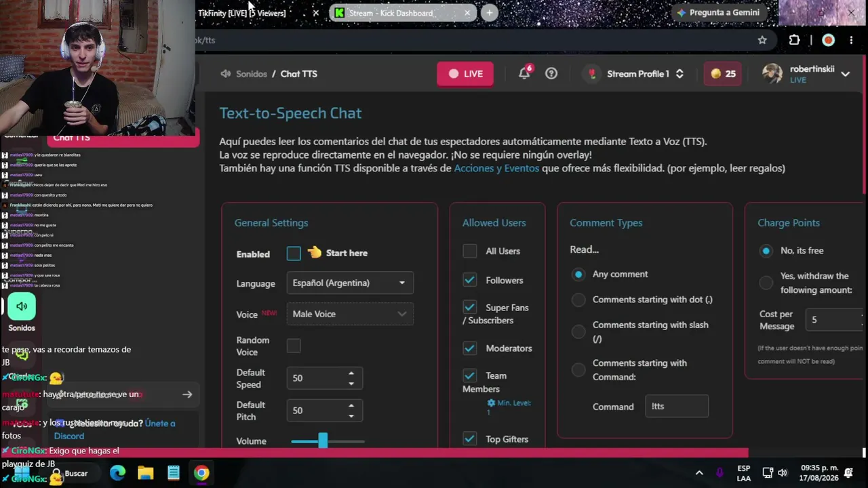This screenshot has width=868, height=488.
Task: Uncheck the Top Gifters checkbox
Action: [470, 439]
